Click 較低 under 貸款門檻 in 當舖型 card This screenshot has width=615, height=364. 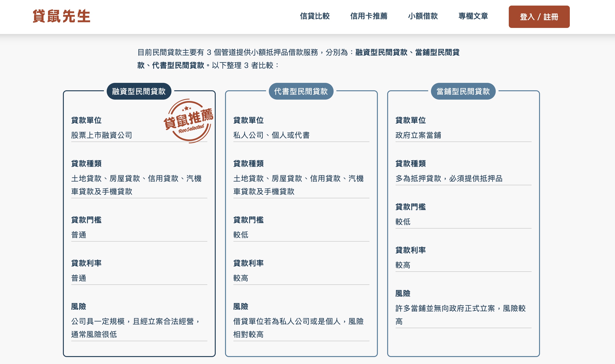[x=403, y=222]
